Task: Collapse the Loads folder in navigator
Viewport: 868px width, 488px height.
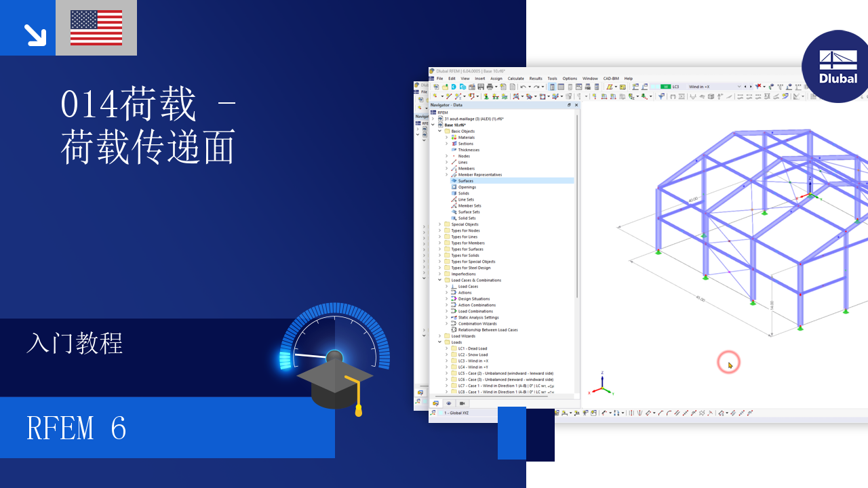Action: [x=439, y=342]
